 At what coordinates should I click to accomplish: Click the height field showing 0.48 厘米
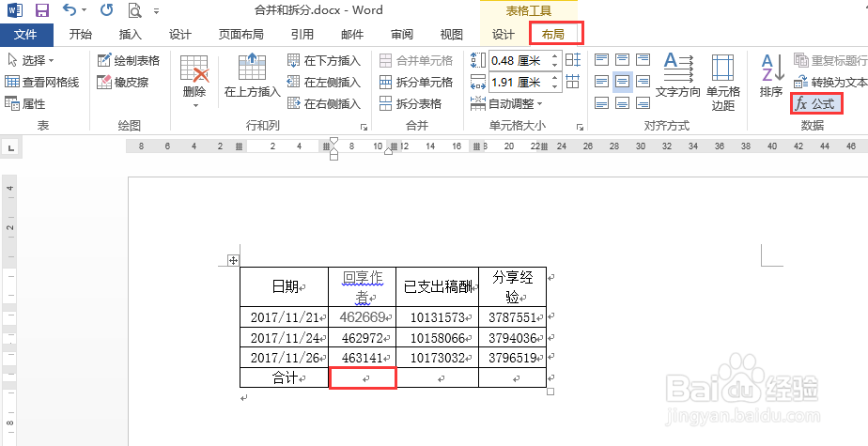click(519, 60)
